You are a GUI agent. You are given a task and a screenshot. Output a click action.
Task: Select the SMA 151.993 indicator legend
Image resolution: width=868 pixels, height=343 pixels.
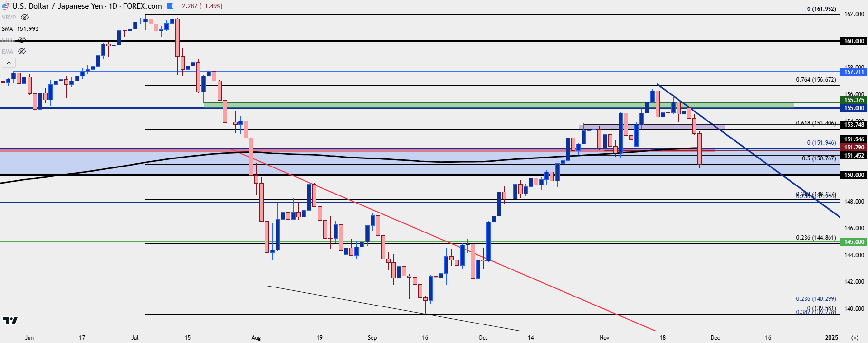[20, 28]
